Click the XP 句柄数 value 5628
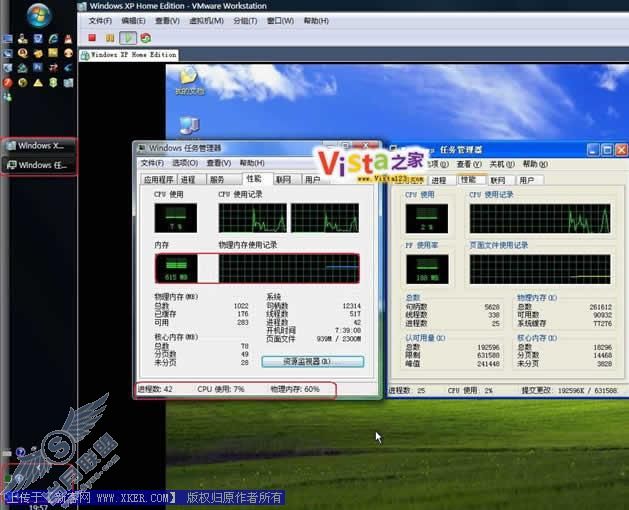The width and height of the screenshot is (629, 510). click(492, 307)
